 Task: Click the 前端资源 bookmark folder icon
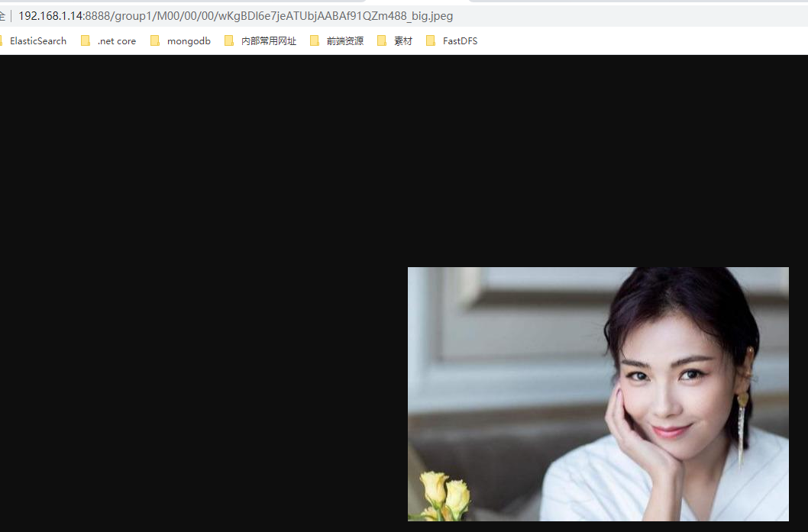(x=315, y=40)
